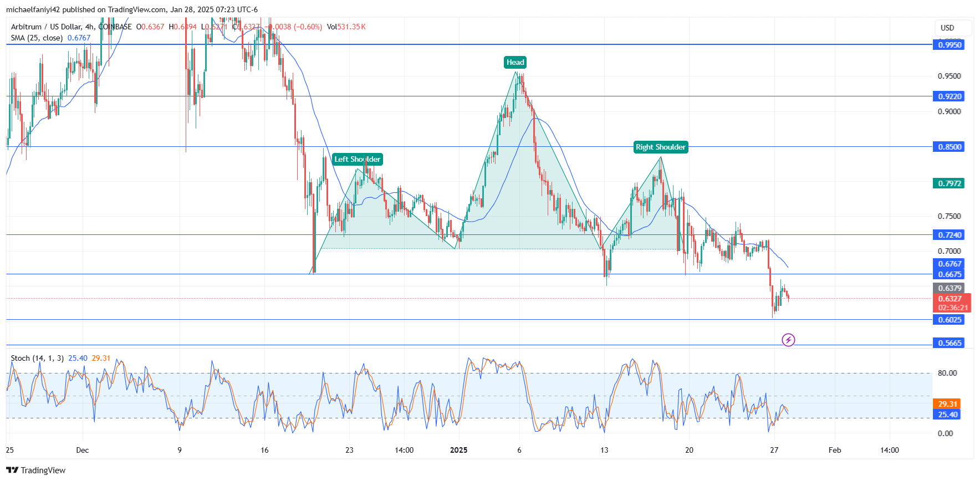
Task: Click the 02:36:21 candle countdown timer
Action: (952, 308)
